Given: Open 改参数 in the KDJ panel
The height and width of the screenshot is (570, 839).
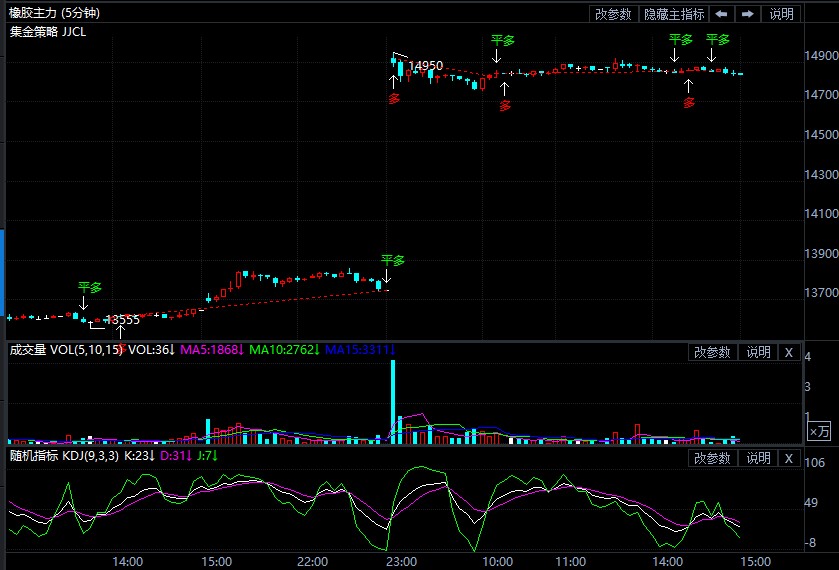Looking at the screenshot, I should 712,458.
